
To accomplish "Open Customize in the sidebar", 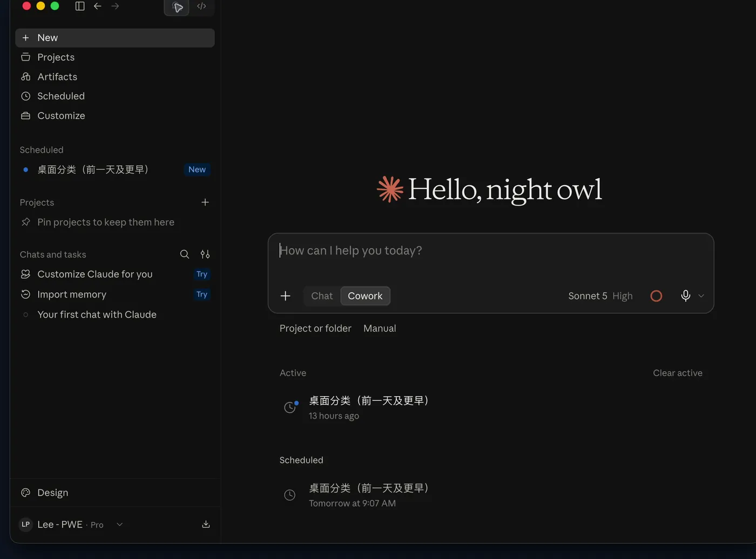I will (x=115, y=116).
